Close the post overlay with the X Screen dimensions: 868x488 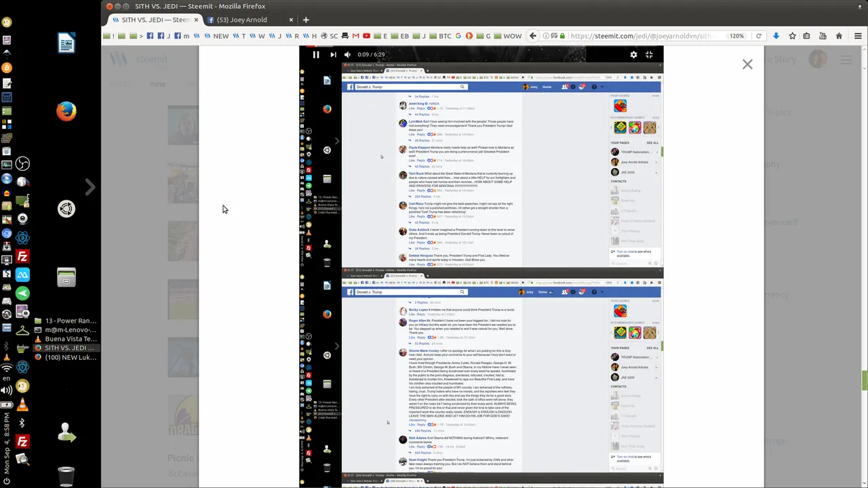747,64
